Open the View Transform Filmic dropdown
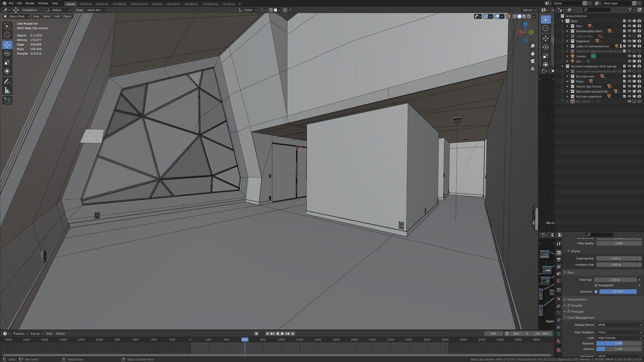 619,332
